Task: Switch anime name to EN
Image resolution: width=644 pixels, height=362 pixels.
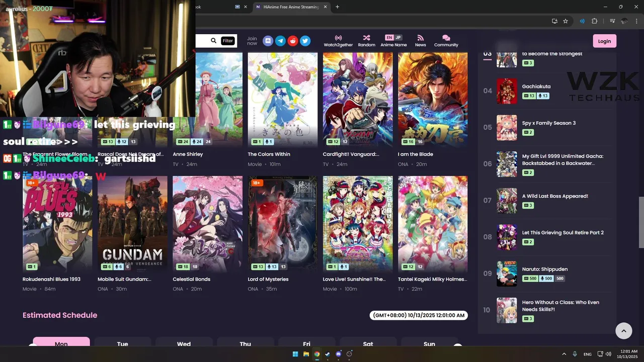Action: [x=389, y=38]
